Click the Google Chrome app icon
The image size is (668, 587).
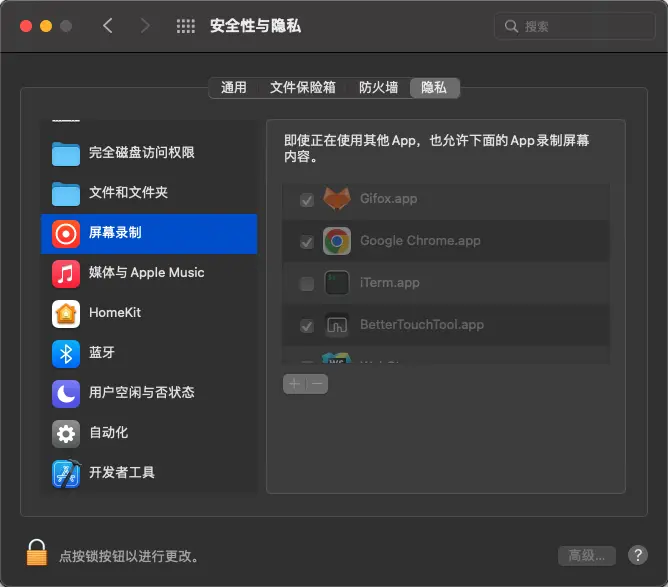pos(337,241)
